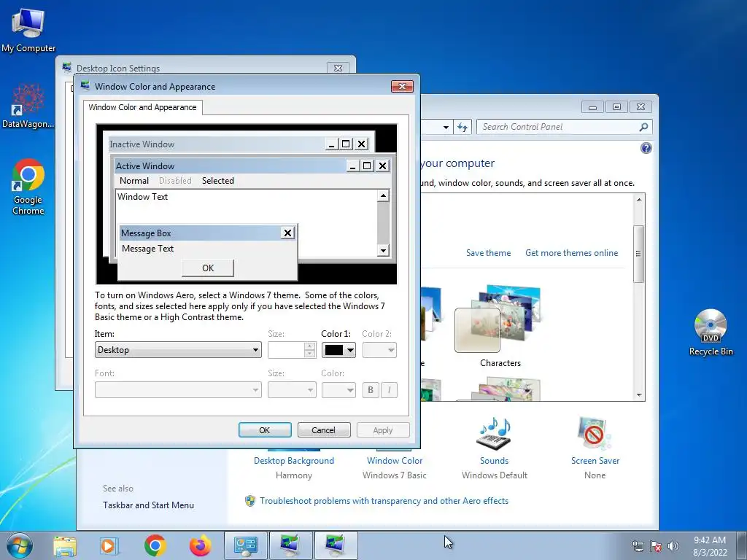
Task: Open the Screen Saver icon
Action: click(x=594, y=434)
